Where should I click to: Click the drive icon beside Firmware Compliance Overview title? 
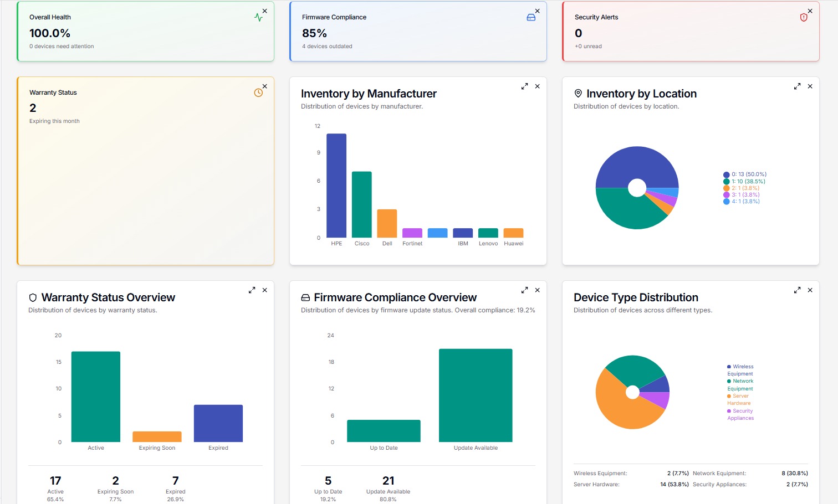click(x=305, y=297)
